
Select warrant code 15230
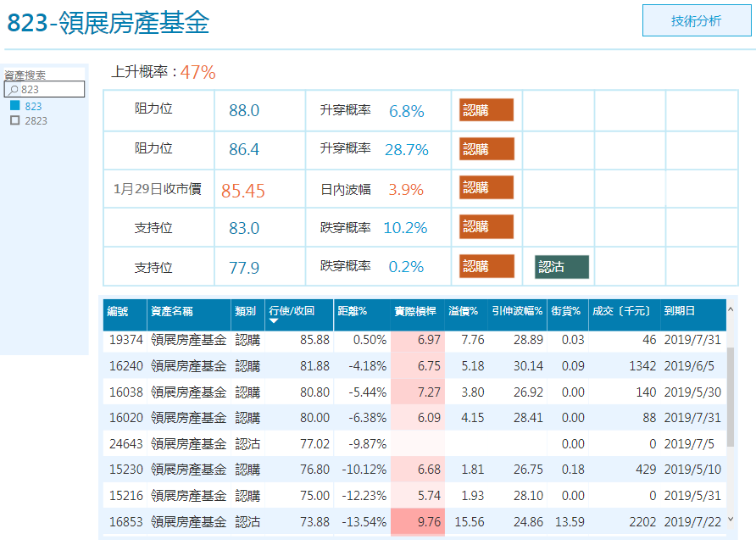coord(125,470)
